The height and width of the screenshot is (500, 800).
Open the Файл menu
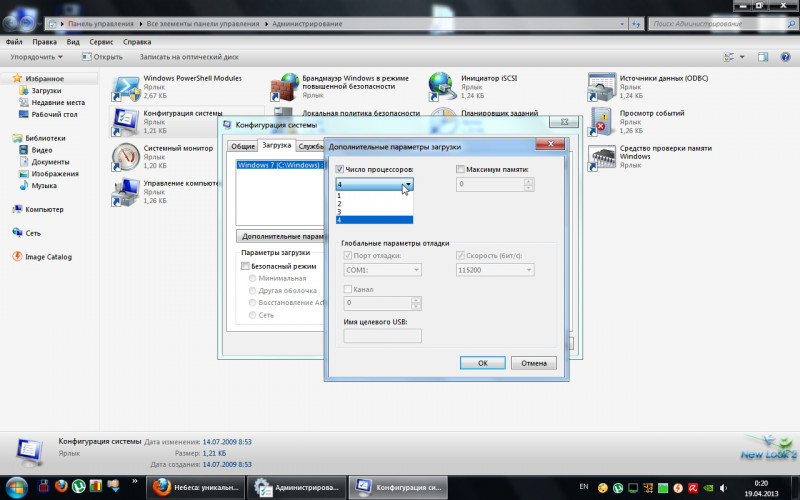coord(14,42)
